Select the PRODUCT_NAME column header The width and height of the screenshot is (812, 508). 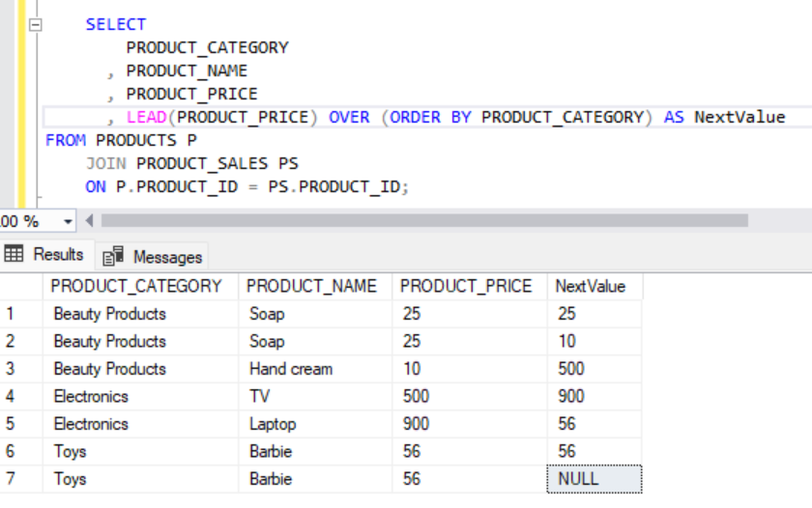[x=311, y=287]
